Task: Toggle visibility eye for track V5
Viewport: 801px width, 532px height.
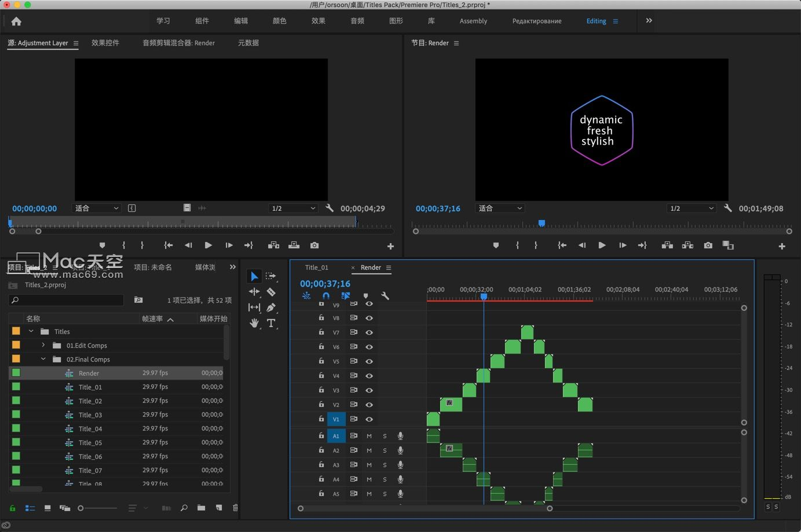Action: (x=369, y=361)
